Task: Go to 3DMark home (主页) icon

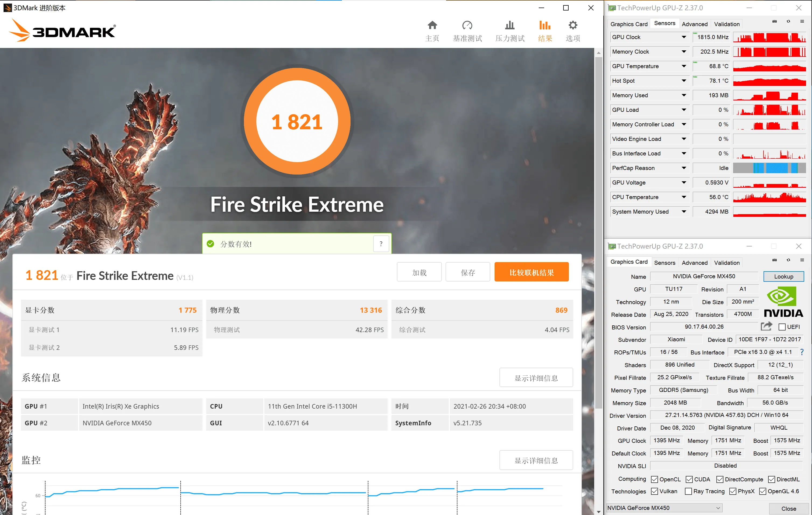Action: [432, 25]
